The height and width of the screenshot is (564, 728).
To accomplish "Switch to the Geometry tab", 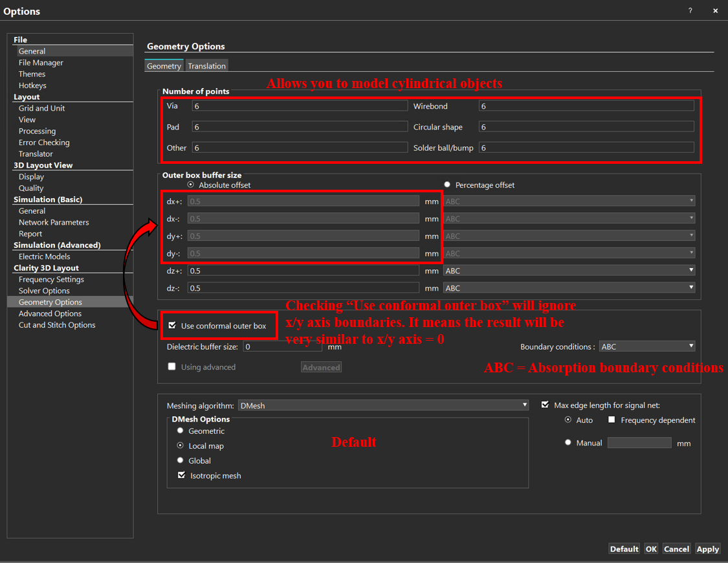I will [164, 66].
